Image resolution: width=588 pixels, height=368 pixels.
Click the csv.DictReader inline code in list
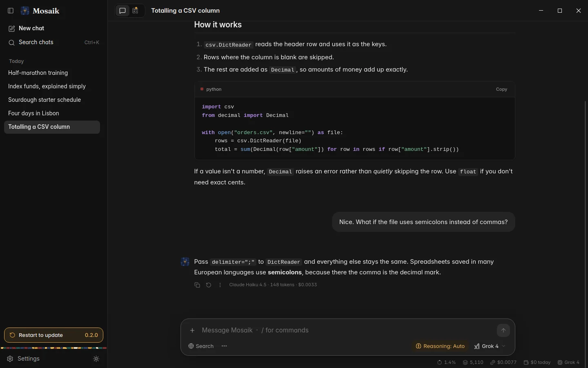coord(229,45)
